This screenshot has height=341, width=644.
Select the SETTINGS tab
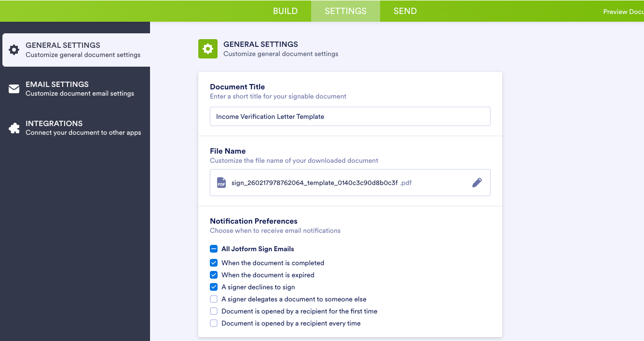click(x=345, y=11)
